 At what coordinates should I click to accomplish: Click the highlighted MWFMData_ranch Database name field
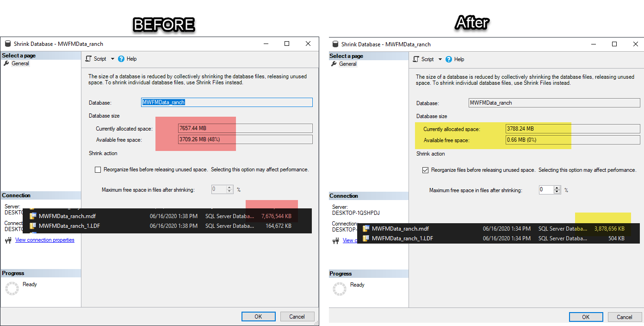(227, 102)
